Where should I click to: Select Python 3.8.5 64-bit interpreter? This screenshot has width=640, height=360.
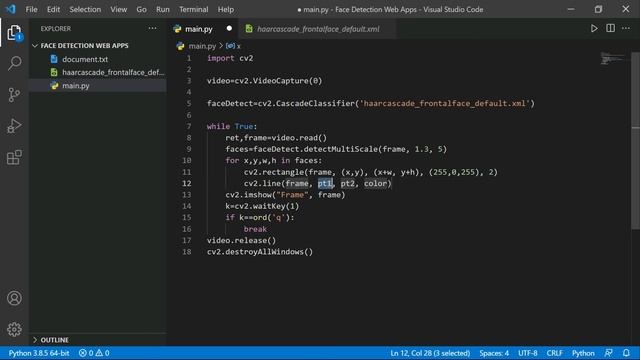point(39,353)
